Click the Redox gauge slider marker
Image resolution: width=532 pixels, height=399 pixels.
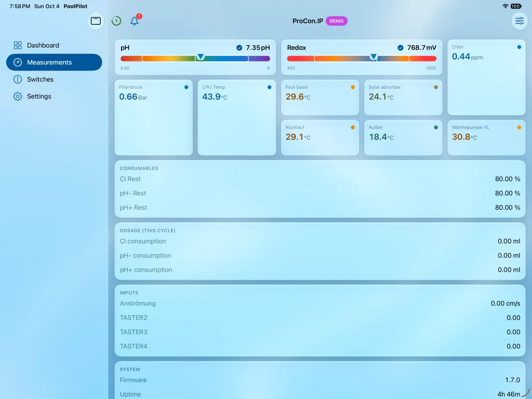[x=373, y=57]
